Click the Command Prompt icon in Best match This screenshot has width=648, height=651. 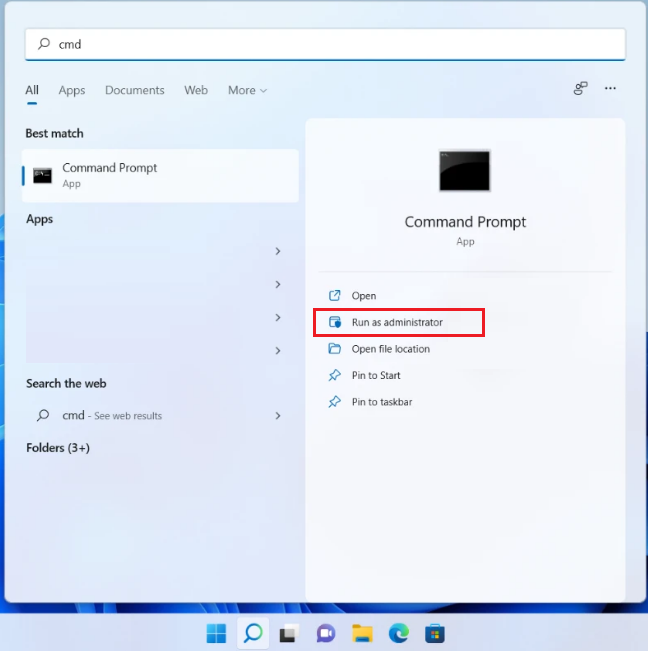[42, 176]
